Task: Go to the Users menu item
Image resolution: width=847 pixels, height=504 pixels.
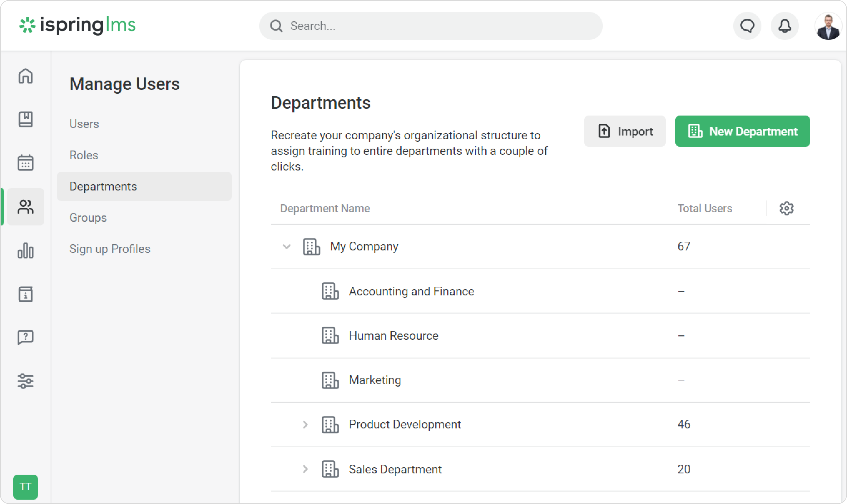Action: pyautogui.click(x=84, y=124)
